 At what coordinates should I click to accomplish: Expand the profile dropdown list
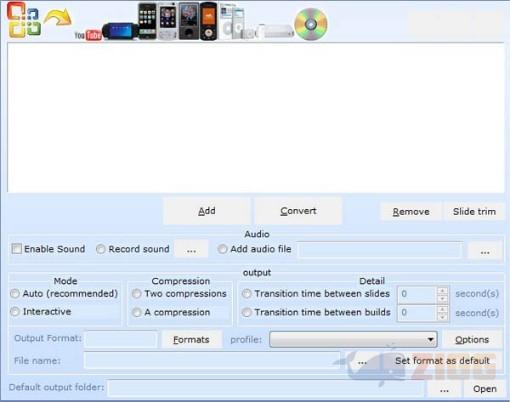tap(430, 339)
